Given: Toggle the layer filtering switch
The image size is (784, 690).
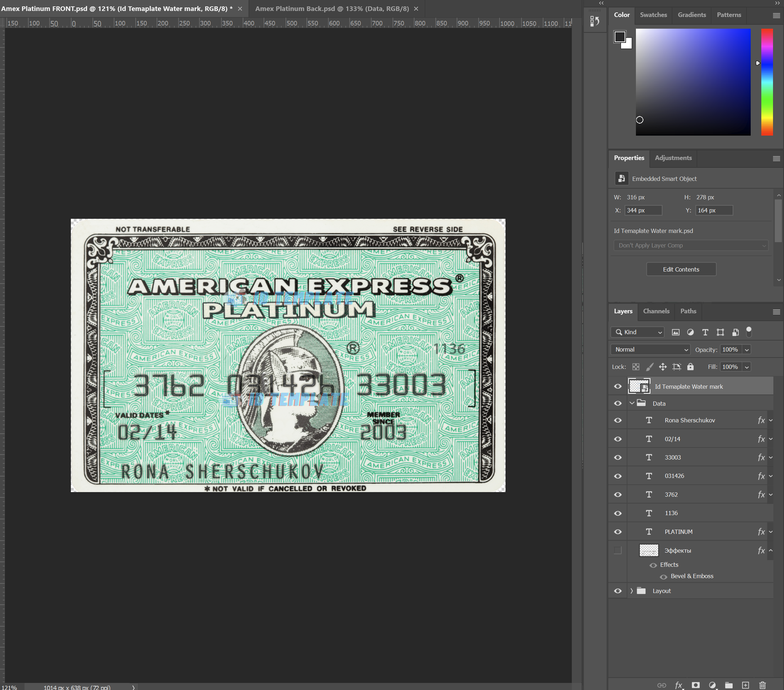Looking at the screenshot, I should [x=749, y=332].
